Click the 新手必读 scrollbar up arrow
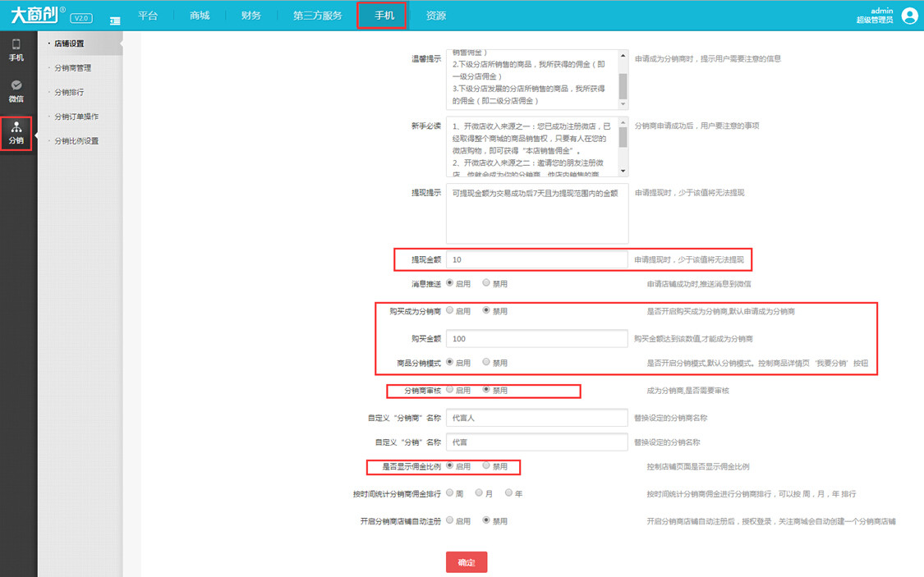This screenshot has height=577, width=924. pos(623,122)
